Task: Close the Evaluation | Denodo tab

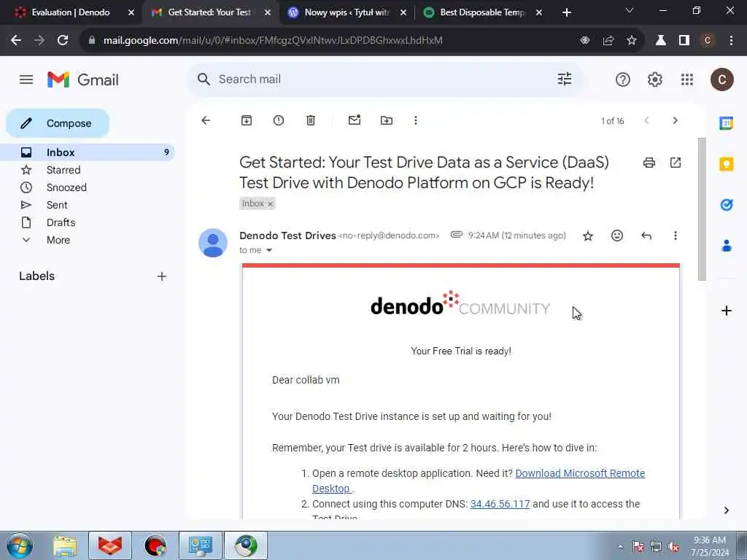Action: pos(131,13)
